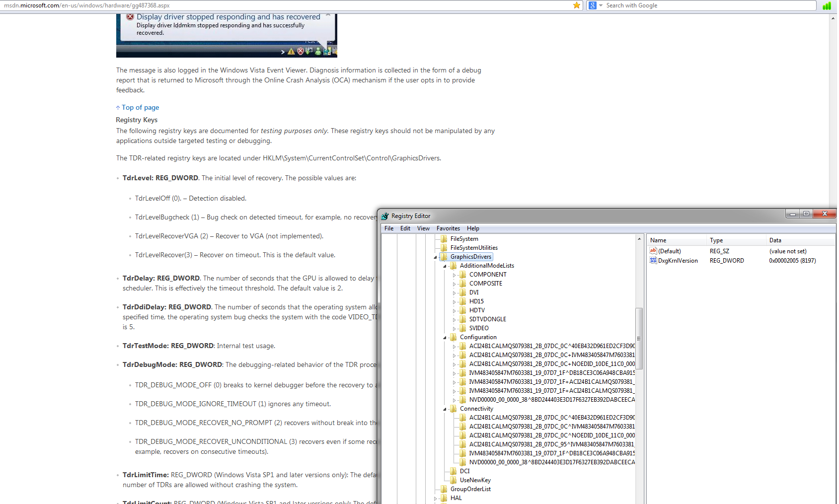The image size is (839, 504).
Task: Click the SVIDEO folder icon
Action: [x=463, y=328]
